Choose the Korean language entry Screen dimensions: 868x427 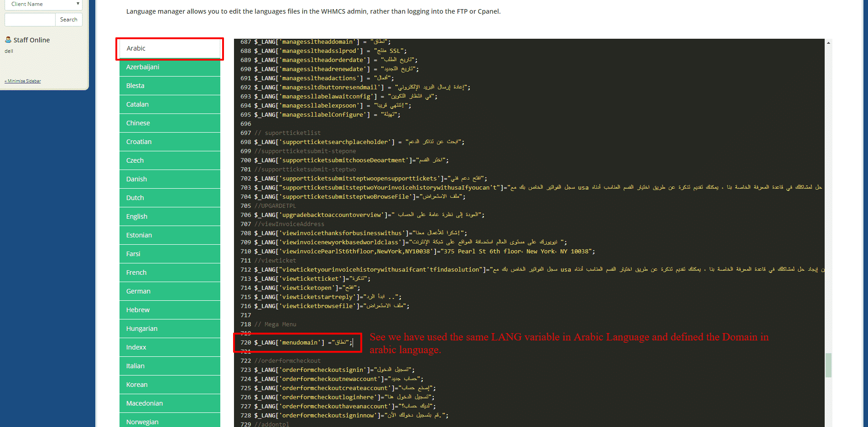tap(170, 385)
